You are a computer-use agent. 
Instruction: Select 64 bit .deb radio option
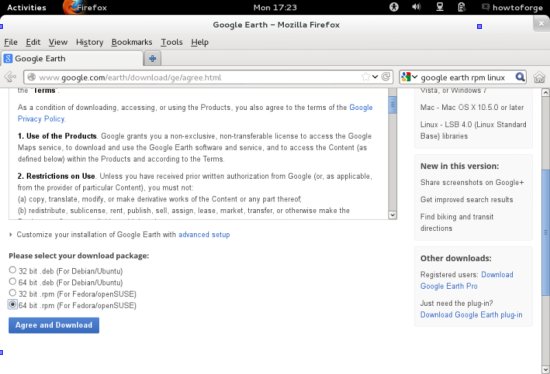13,281
